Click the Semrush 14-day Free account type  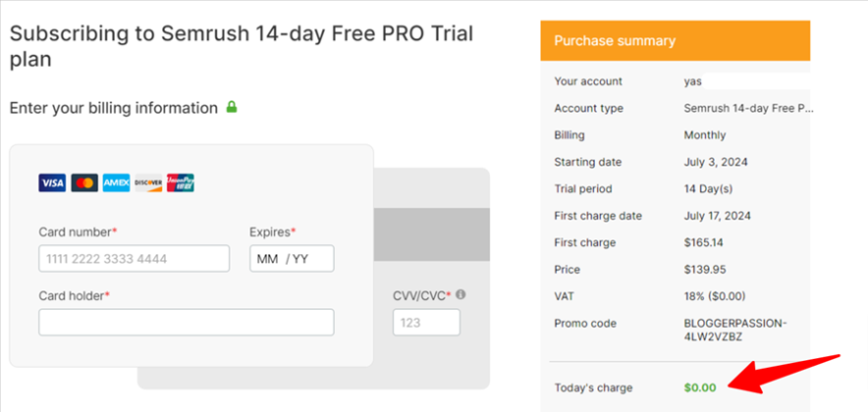[749, 108]
